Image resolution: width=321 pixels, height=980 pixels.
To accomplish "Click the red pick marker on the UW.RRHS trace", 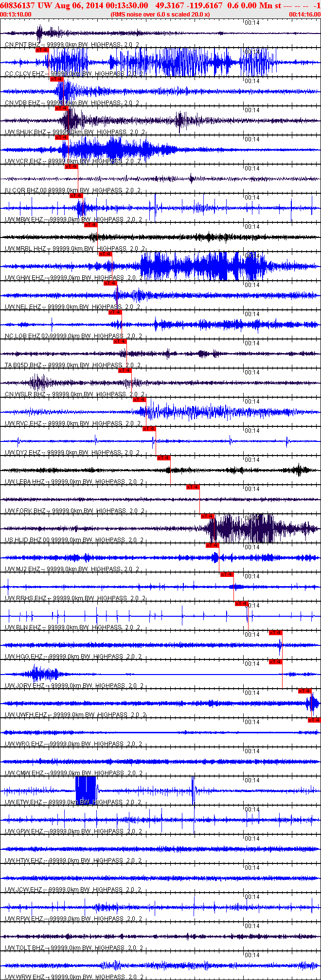I will (227, 574).
